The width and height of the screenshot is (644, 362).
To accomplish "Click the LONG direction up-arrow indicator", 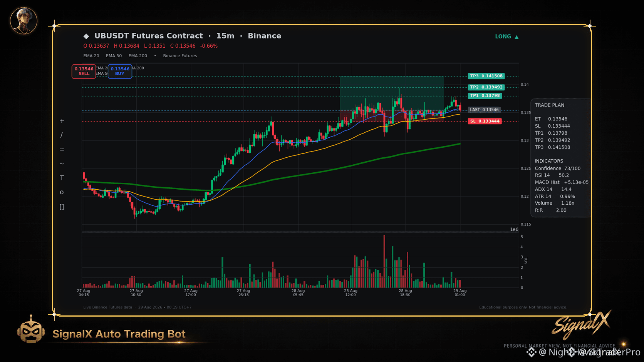I will 507,37.
